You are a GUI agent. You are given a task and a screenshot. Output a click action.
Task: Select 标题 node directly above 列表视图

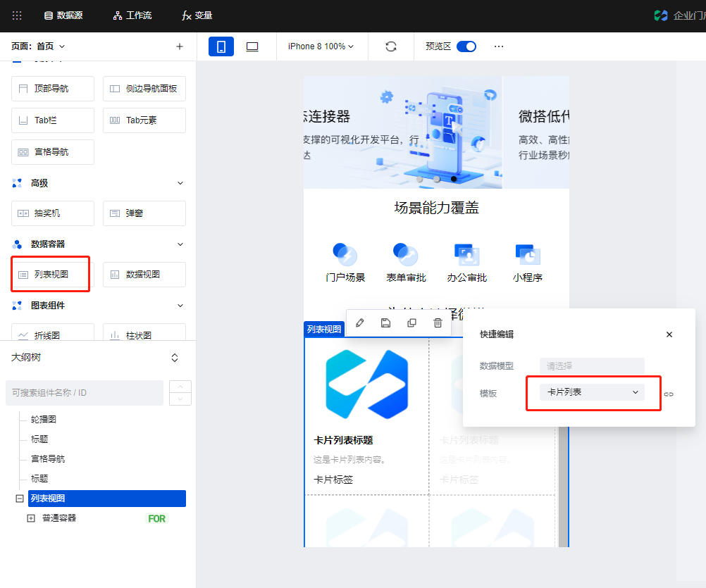[39, 479]
